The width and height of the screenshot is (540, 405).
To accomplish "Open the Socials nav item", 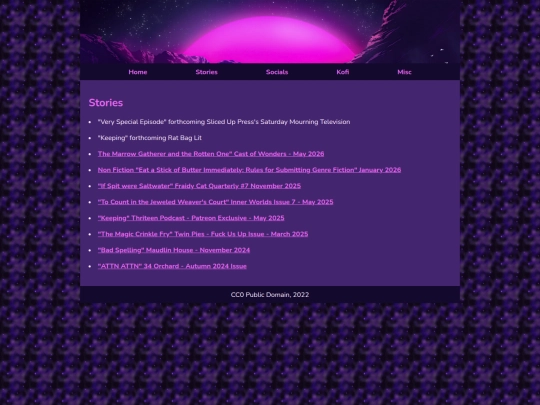I will tap(277, 72).
